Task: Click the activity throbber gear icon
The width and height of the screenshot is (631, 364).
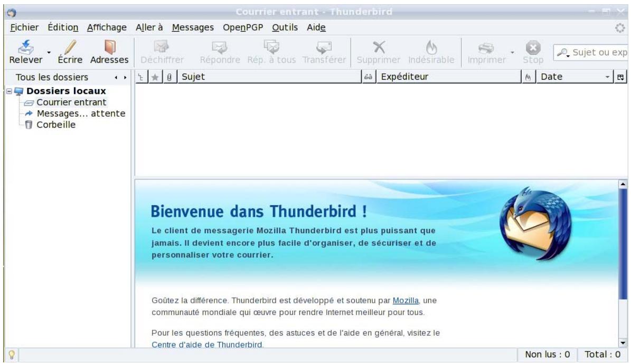Action: 620,28
